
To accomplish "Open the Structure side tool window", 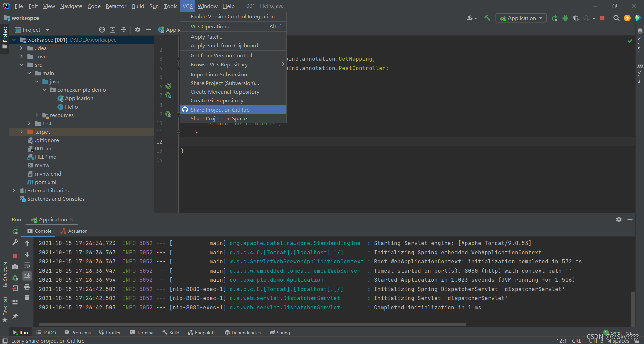I will (5, 274).
